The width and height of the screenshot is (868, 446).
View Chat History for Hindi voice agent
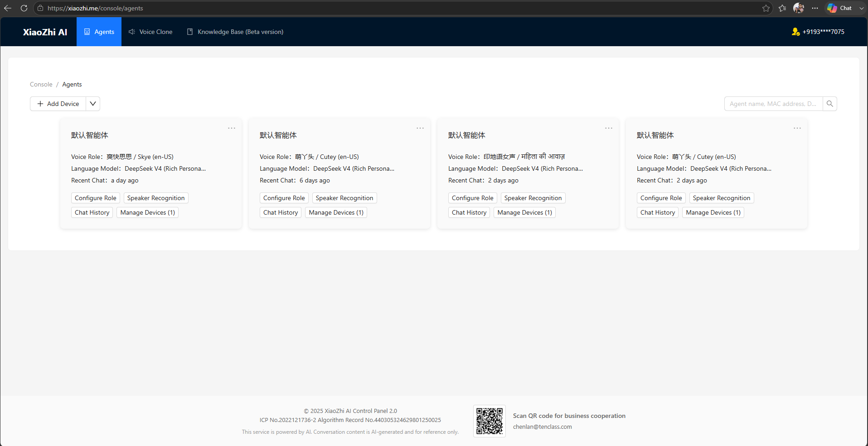pyautogui.click(x=469, y=212)
